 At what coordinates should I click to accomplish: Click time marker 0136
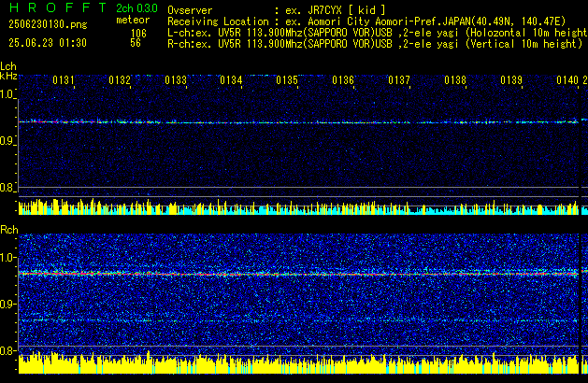[343, 80]
